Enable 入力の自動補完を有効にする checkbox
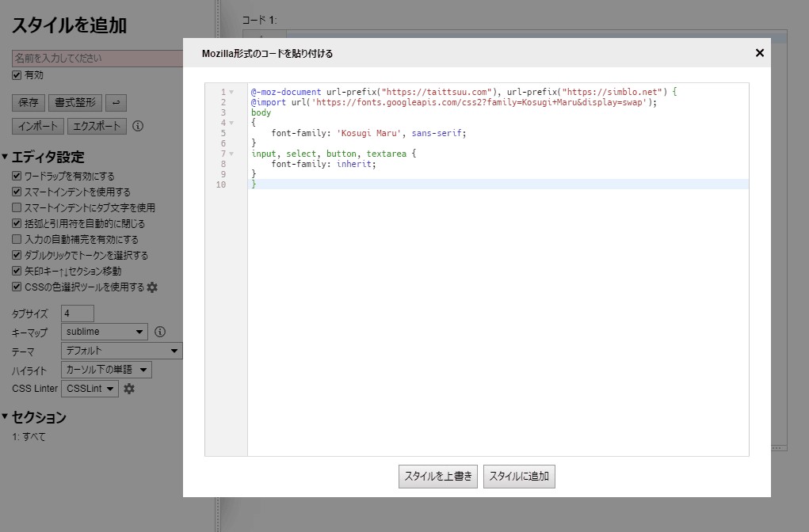Screen dimensions: 809x532 pos(17,239)
